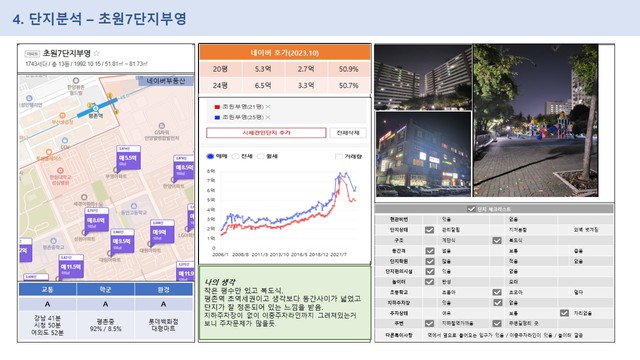Click the 매 9억 price marker
The width and height of the screenshot is (640, 360).
(x=162, y=232)
